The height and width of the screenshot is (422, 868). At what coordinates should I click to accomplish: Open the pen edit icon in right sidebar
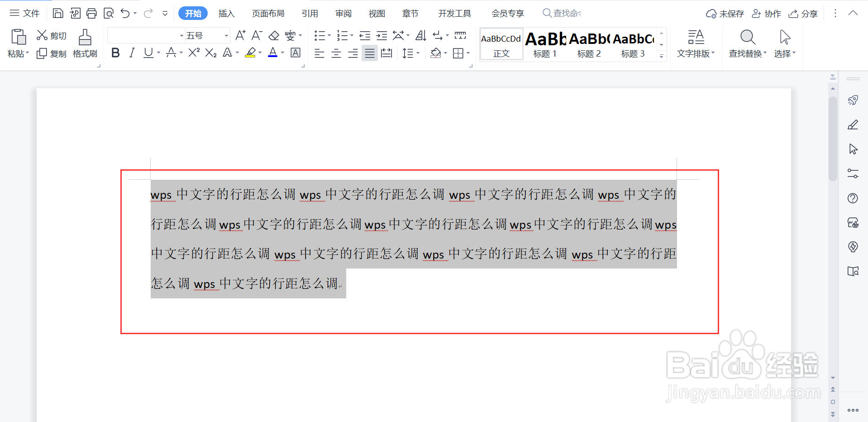[853, 125]
